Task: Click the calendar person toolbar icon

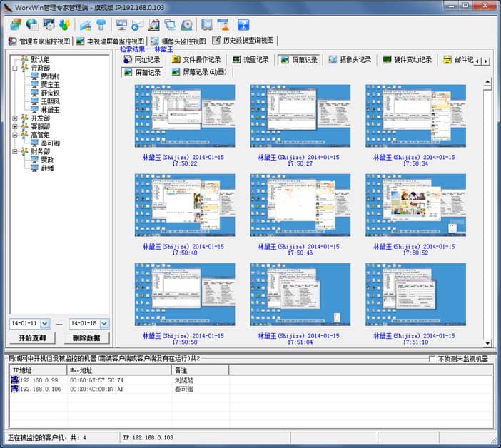Action: point(223,24)
